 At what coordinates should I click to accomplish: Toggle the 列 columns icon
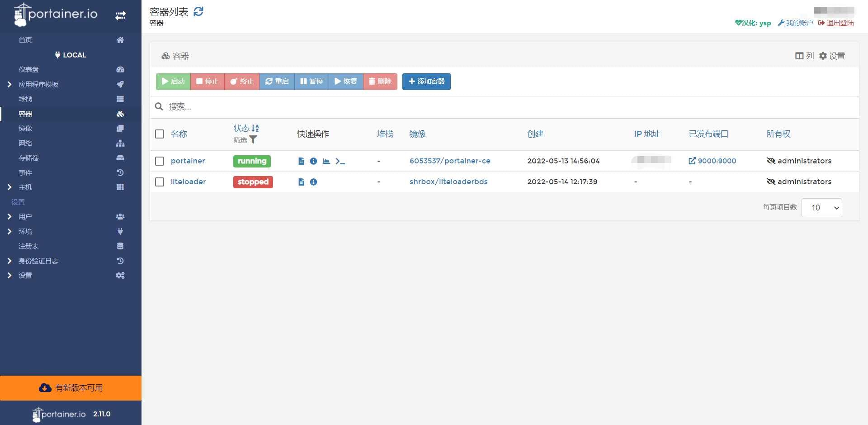pos(804,56)
